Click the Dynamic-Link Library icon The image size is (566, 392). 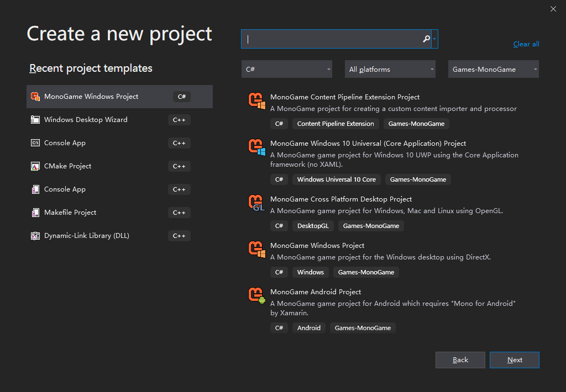pos(35,236)
